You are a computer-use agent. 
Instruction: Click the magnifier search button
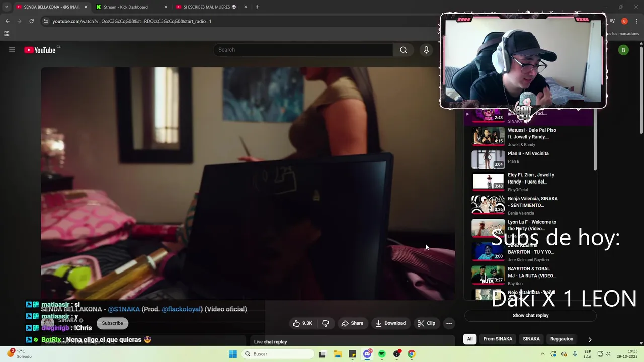click(x=404, y=50)
